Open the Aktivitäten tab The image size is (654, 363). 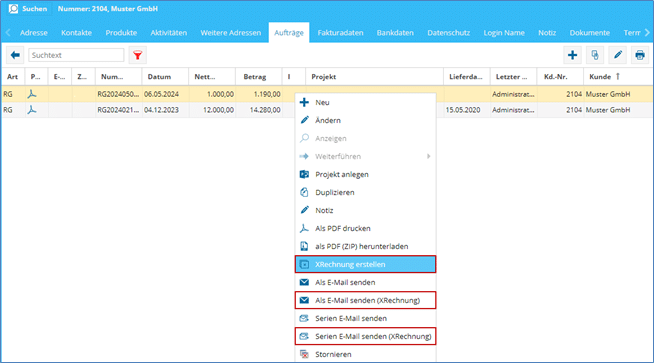click(169, 33)
